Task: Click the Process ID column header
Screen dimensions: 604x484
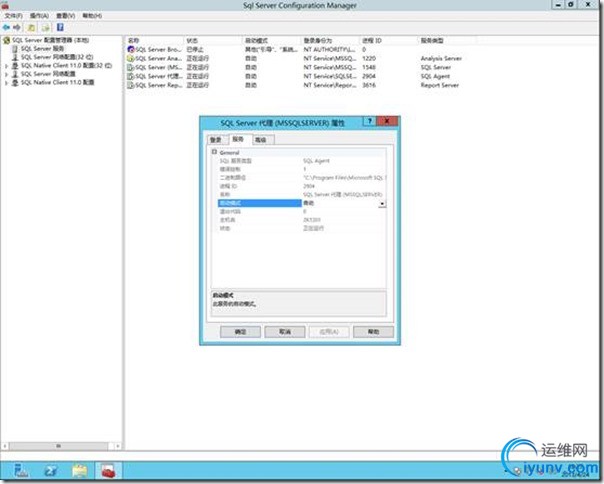Action: (x=389, y=40)
